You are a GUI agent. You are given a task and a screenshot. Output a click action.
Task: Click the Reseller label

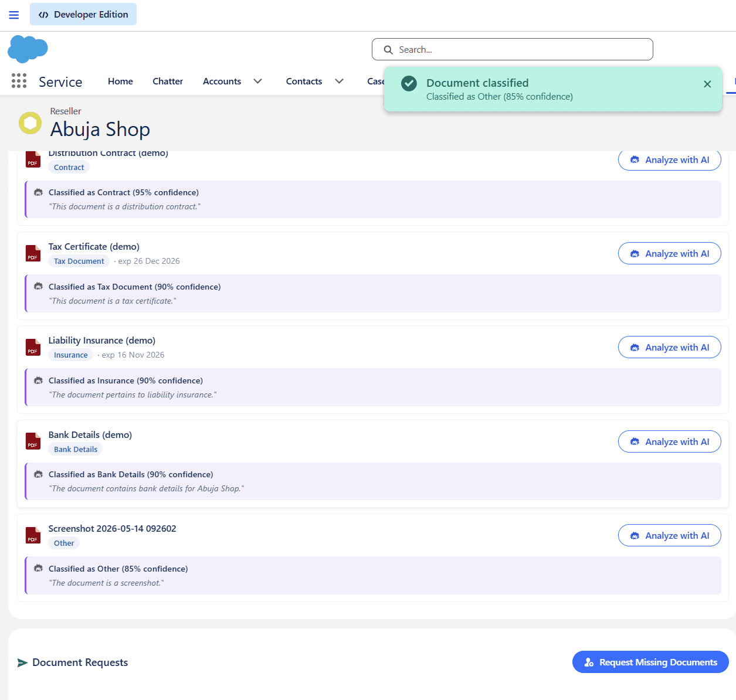click(66, 111)
